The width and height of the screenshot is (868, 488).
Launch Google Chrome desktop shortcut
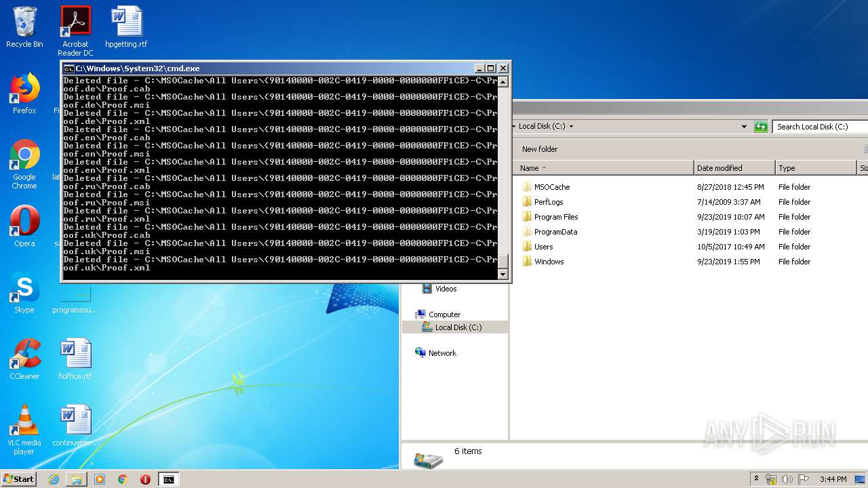24,164
